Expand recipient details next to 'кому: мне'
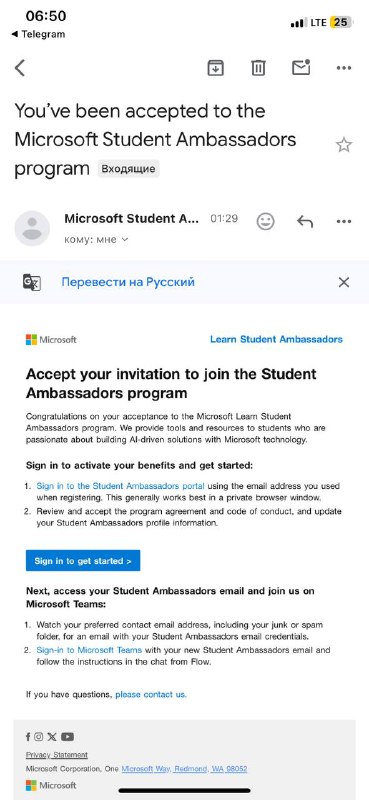The width and height of the screenshot is (369, 800). (x=125, y=239)
